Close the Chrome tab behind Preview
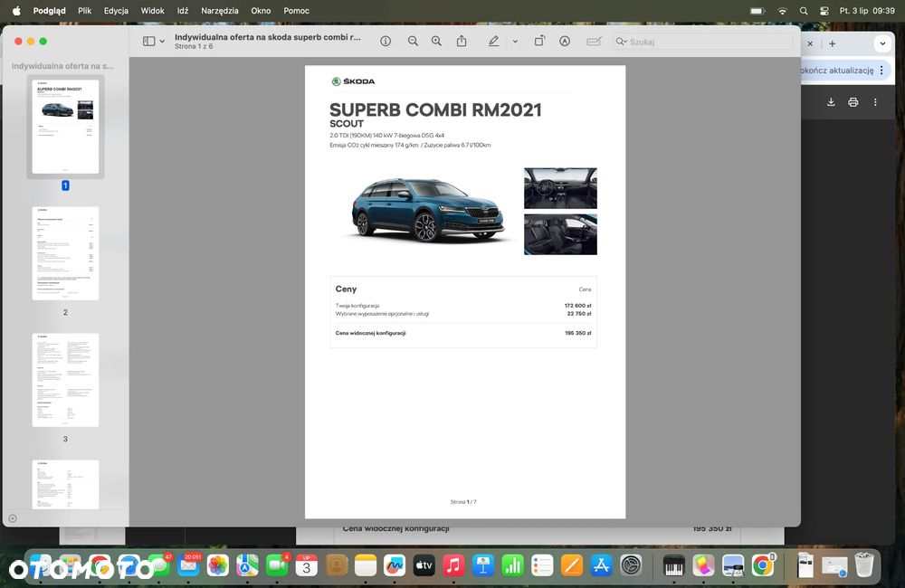 pyautogui.click(x=810, y=43)
